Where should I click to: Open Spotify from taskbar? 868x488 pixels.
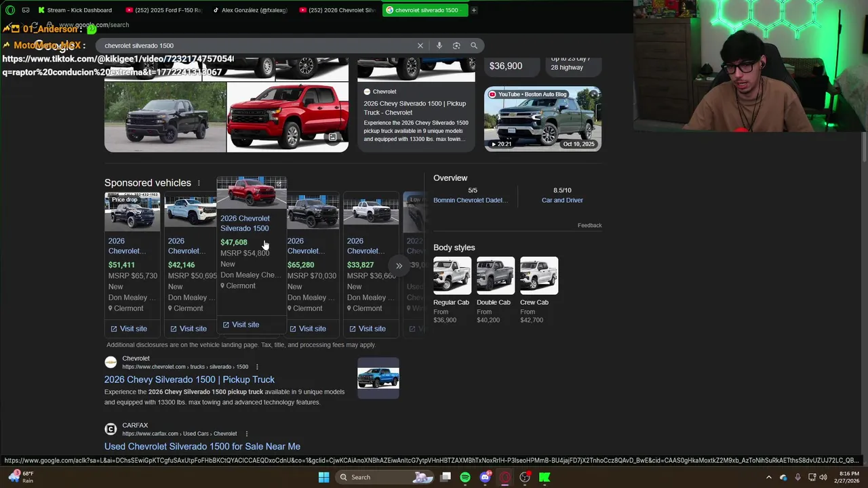(x=465, y=477)
